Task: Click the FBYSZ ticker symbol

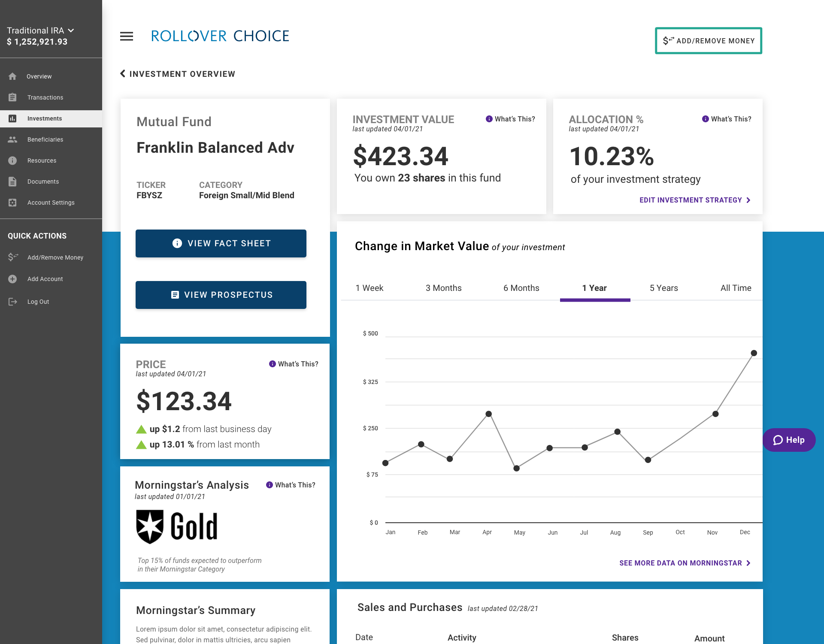Action: tap(149, 196)
